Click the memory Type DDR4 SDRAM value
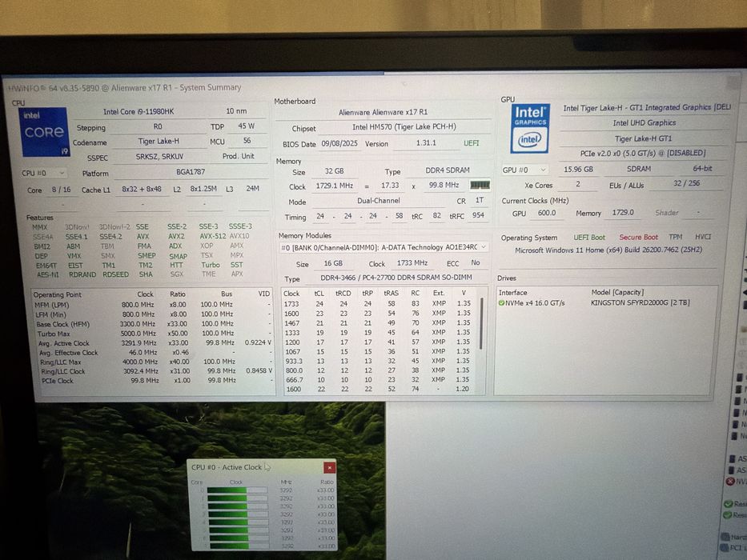Viewport: 747px width, 560px height. tap(448, 170)
